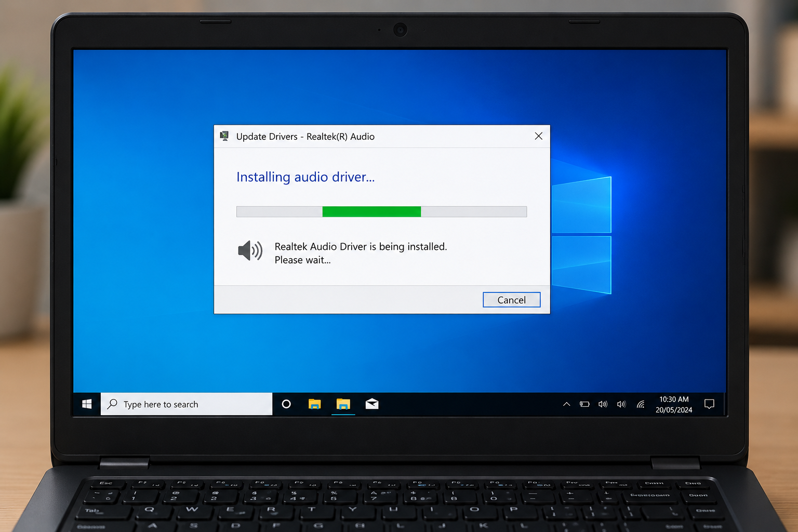
Task: Click the search magnifier icon
Action: (112, 404)
